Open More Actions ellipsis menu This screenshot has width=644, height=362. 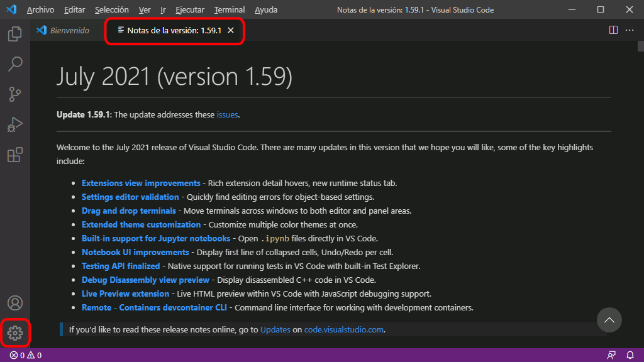tap(630, 30)
